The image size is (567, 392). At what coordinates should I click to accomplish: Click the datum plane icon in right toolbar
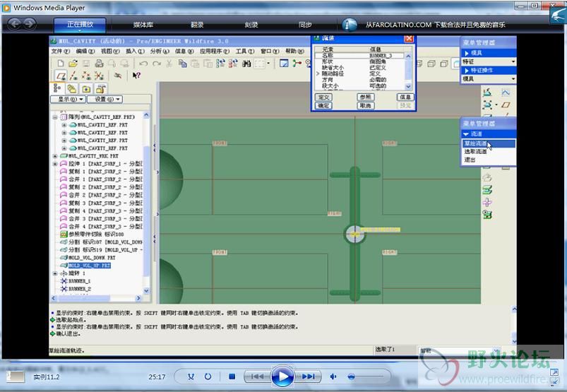coord(506,105)
